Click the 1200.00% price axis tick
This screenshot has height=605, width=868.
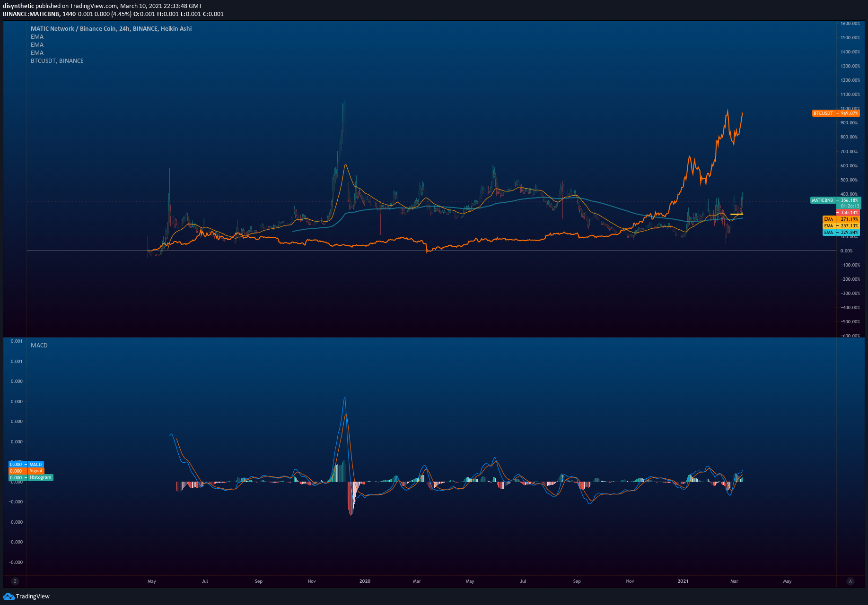pos(850,80)
